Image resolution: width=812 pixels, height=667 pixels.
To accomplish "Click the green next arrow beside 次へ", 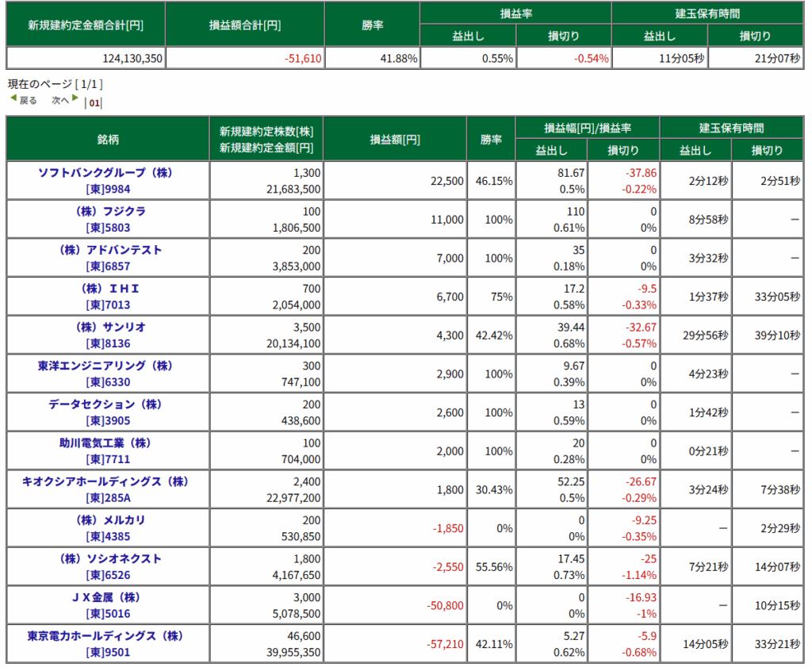I will click(75, 99).
